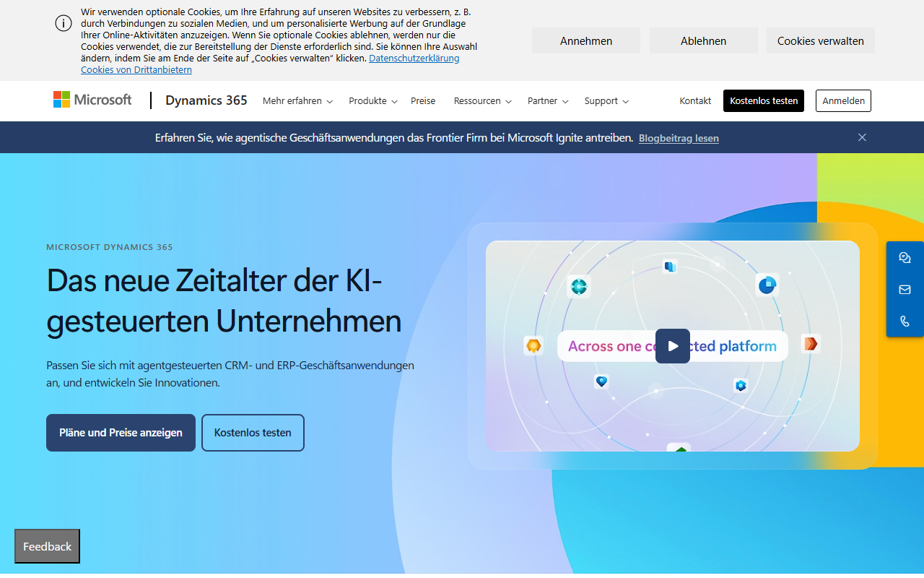Screen dimensions: 924x578
Task: Open the Dynamics 365 home link
Action: [206, 100]
